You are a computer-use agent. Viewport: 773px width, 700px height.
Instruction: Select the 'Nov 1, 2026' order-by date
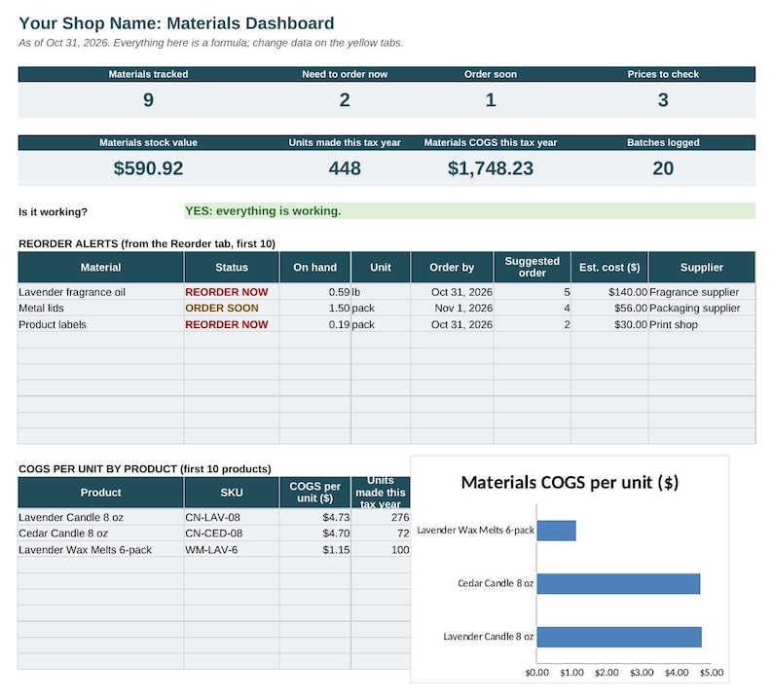point(452,308)
